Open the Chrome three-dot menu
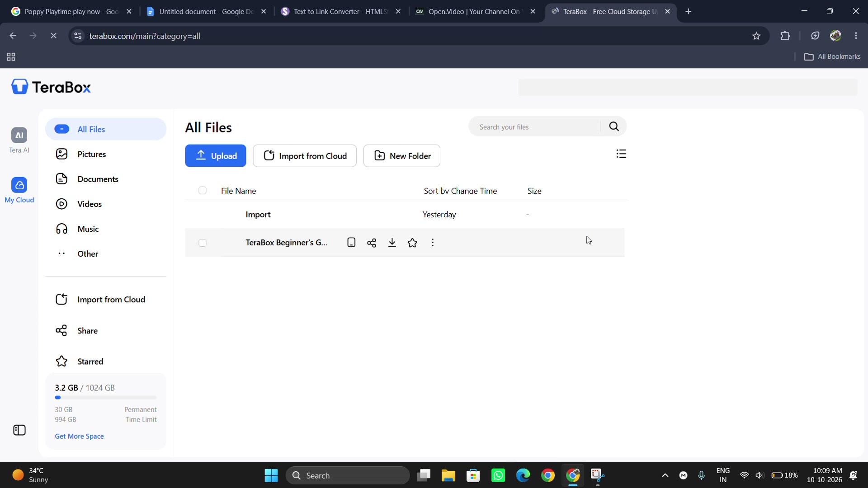 click(x=856, y=36)
